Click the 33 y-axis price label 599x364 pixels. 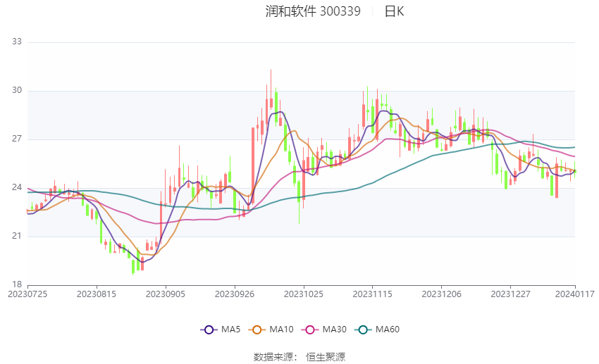click(x=17, y=42)
